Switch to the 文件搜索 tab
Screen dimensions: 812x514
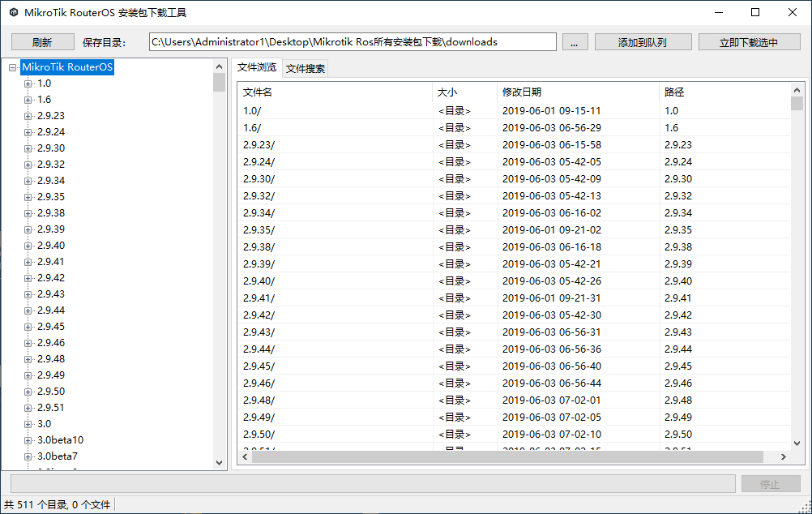click(x=306, y=68)
